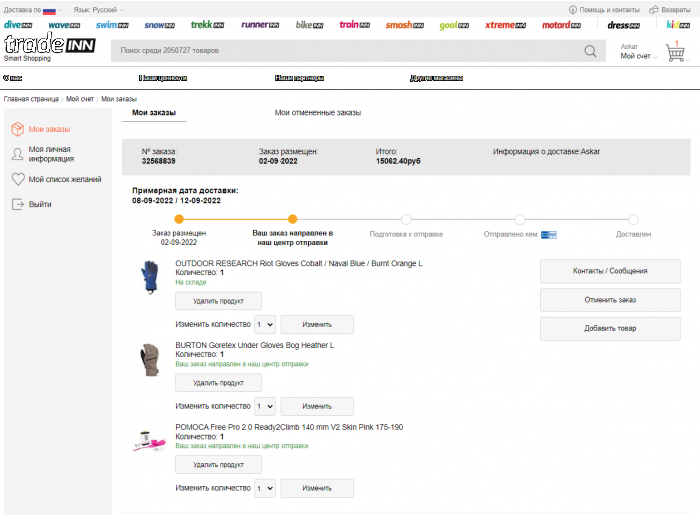Viewport: 700px width, 515px height.
Task: Open Burton Goretex gloves thumbnail
Action: pos(150,359)
